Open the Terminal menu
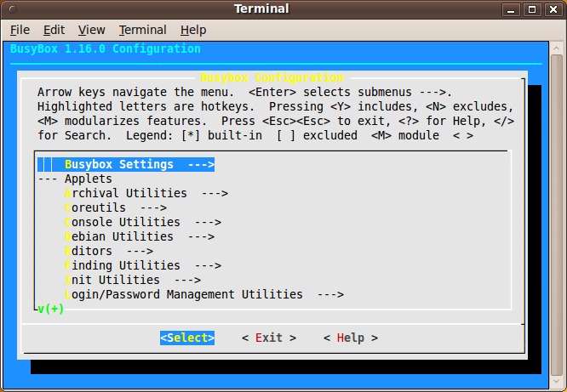This screenshot has width=567, height=392. tap(142, 30)
